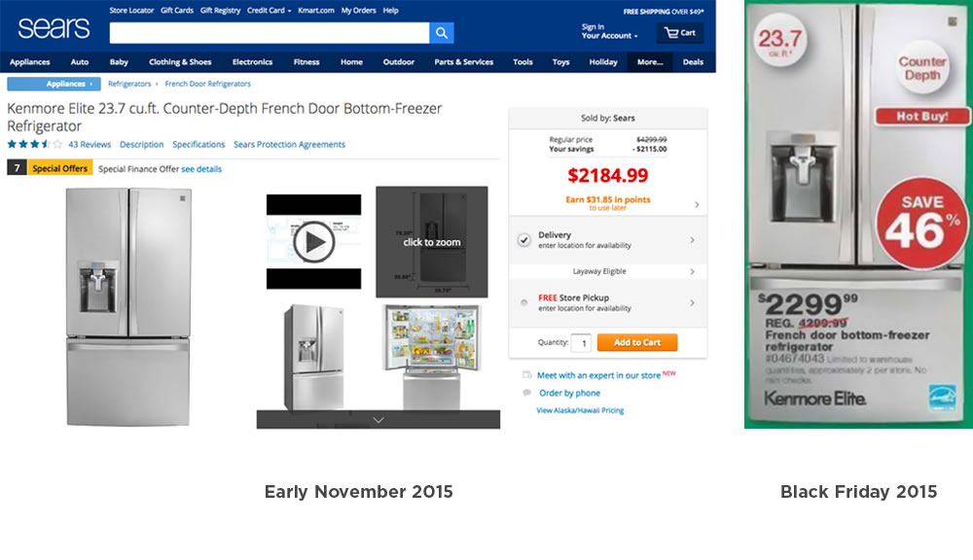Select the Delivery option radio button
This screenshot has width=973, height=560.
(524, 240)
